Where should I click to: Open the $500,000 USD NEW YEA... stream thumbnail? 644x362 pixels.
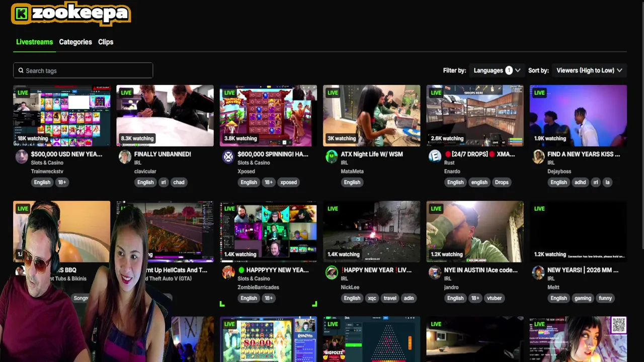click(x=61, y=116)
